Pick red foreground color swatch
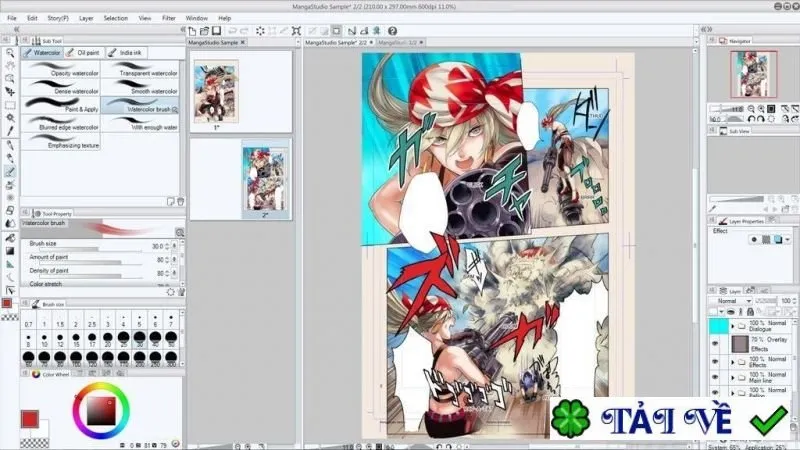Screen dimensions: 800x450 click(30, 419)
